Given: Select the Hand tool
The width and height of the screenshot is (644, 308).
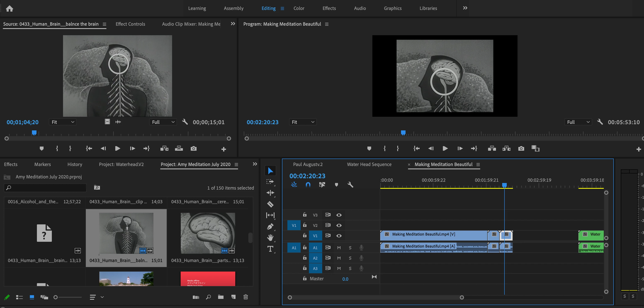Looking at the screenshot, I should click(x=270, y=238).
